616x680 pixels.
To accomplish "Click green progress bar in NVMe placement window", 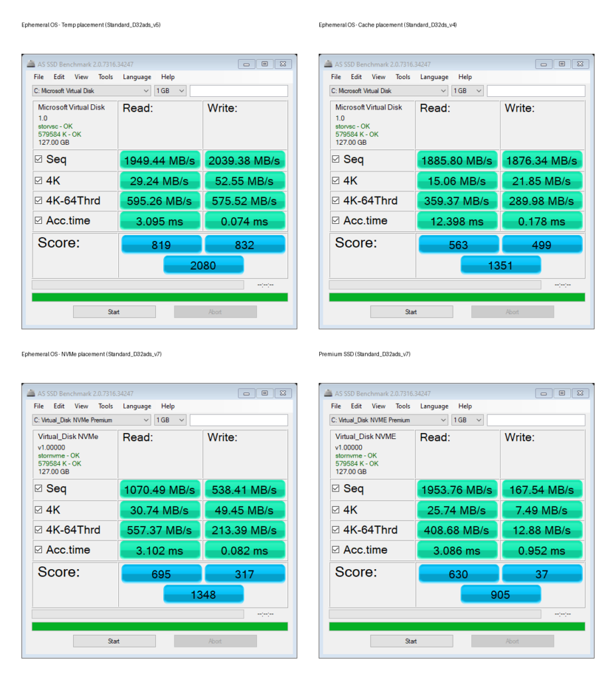I will click(x=159, y=626).
